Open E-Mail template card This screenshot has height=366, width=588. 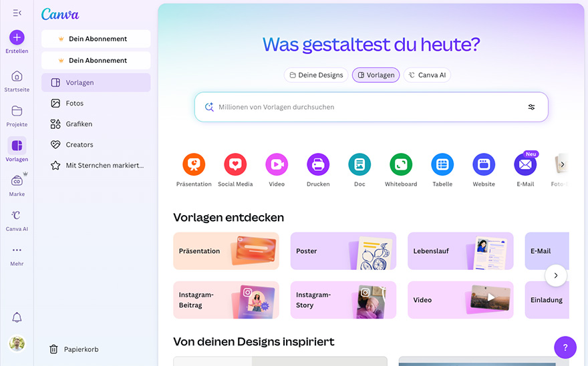pos(547,251)
